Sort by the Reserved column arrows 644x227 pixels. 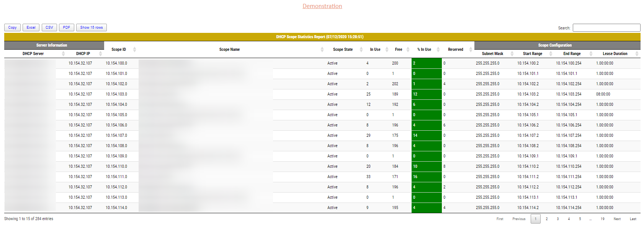[x=471, y=50]
